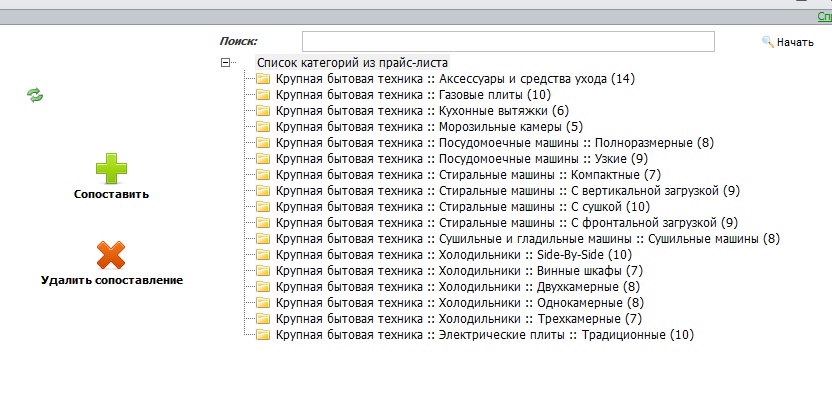Click folder icon of Полноразмерные dishwashers row
The width and height of the screenshot is (832, 408).
263,143
